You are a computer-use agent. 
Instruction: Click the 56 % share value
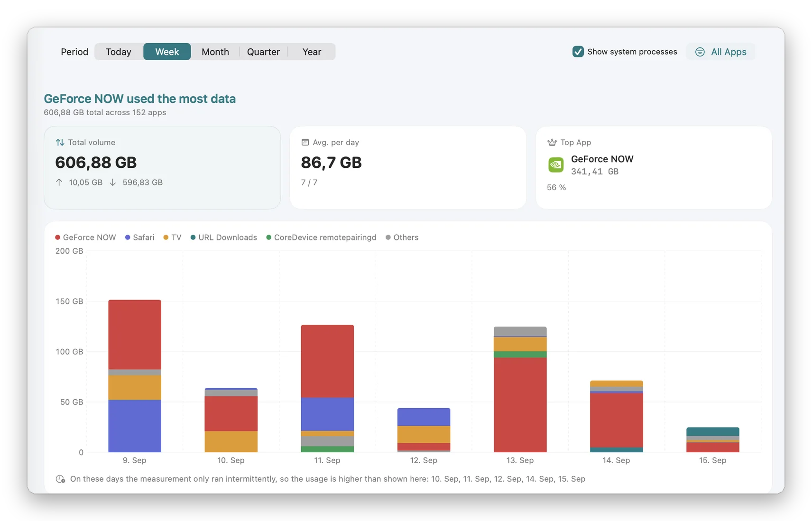pyautogui.click(x=556, y=188)
